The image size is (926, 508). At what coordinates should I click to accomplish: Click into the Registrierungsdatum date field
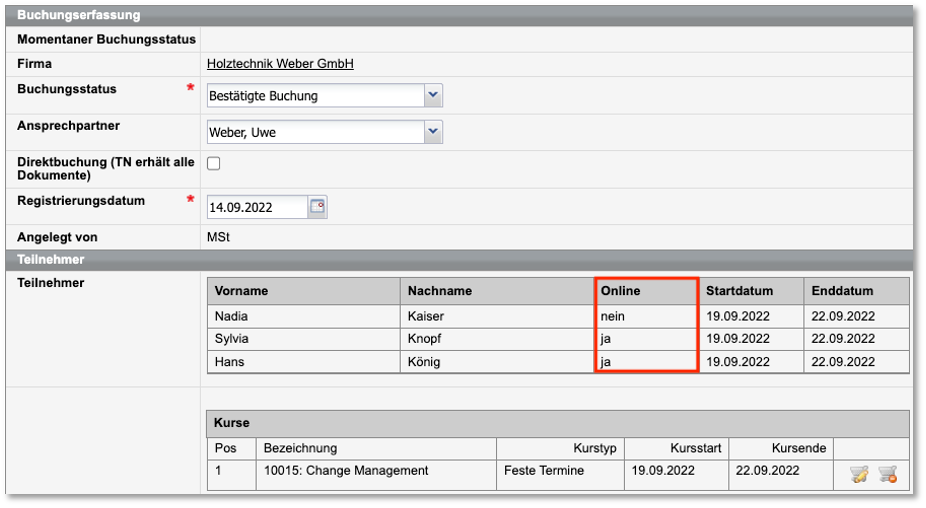(257, 207)
